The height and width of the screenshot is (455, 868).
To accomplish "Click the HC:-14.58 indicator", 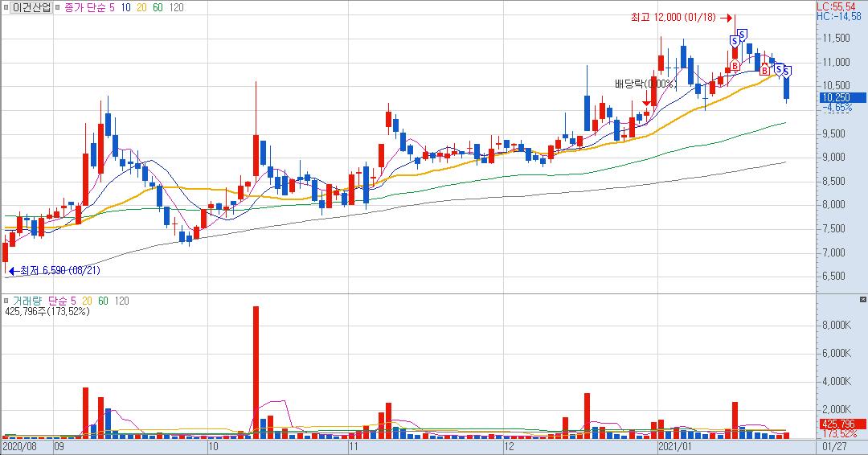I will click(839, 17).
